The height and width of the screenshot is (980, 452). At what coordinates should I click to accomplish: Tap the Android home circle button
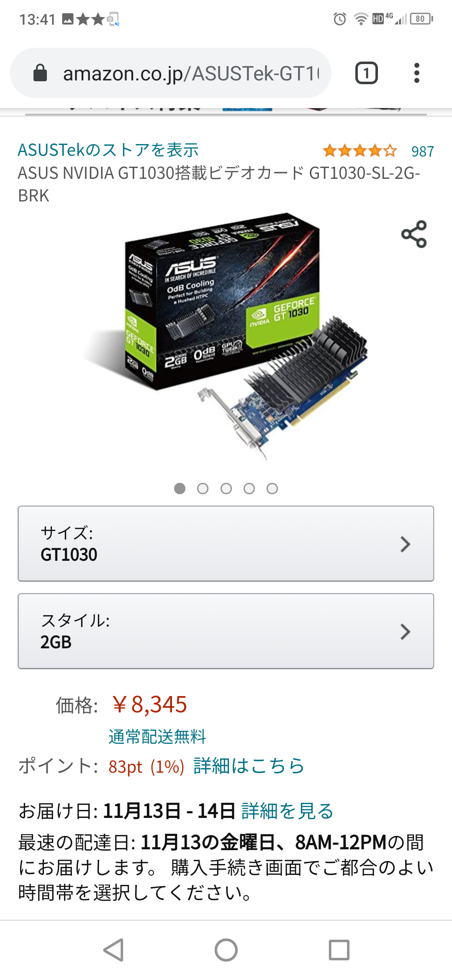226,950
